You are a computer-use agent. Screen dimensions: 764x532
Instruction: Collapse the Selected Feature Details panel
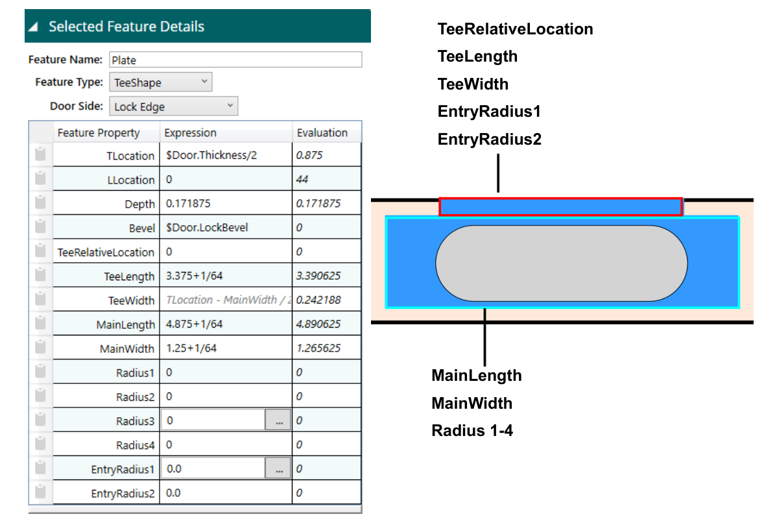33,27
